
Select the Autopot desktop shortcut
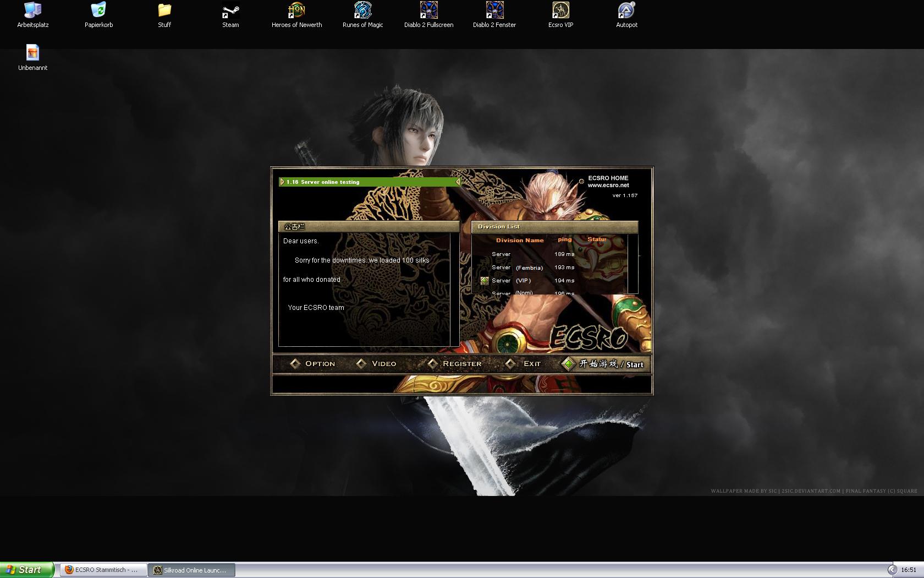pos(626,10)
